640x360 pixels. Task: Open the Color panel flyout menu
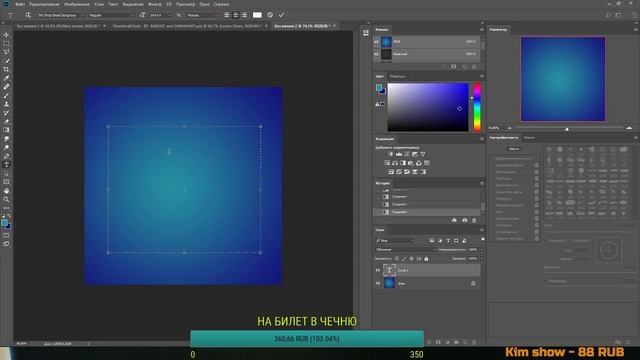pos(482,76)
